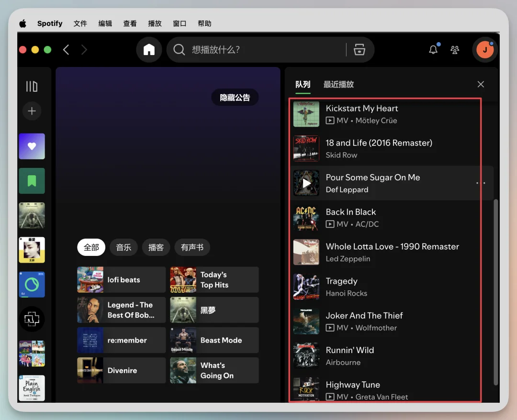Image resolution: width=517 pixels, height=420 pixels.
Task: Open the user profile avatar menu
Action: click(x=484, y=50)
